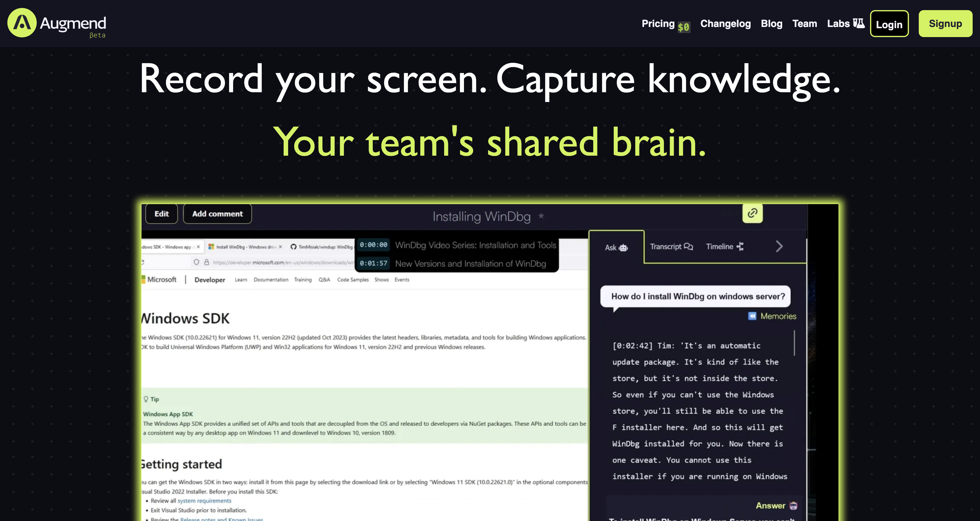
Task: Open the Changelog page
Action: click(x=726, y=24)
